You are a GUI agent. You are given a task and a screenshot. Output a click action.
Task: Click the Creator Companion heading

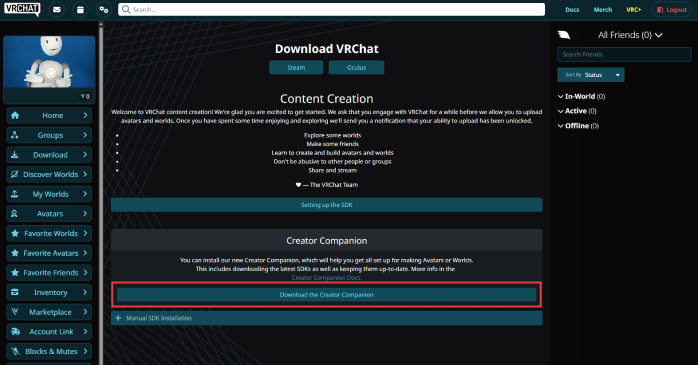pyautogui.click(x=326, y=241)
